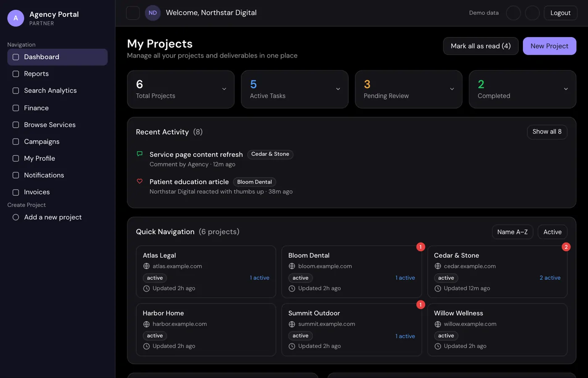Image resolution: width=588 pixels, height=378 pixels.
Task: Click the Reports icon in the sidebar
Action: pyautogui.click(x=16, y=74)
